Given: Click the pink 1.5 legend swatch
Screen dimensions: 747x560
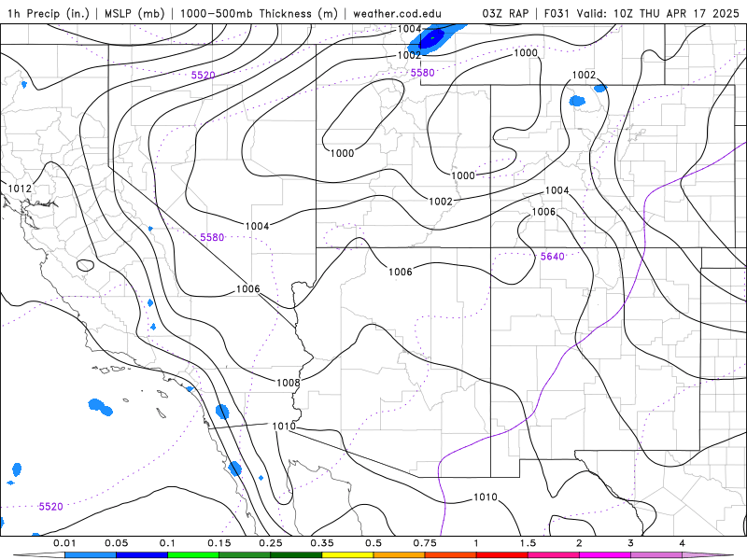Looking at the screenshot, I should pyautogui.click(x=554, y=555).
